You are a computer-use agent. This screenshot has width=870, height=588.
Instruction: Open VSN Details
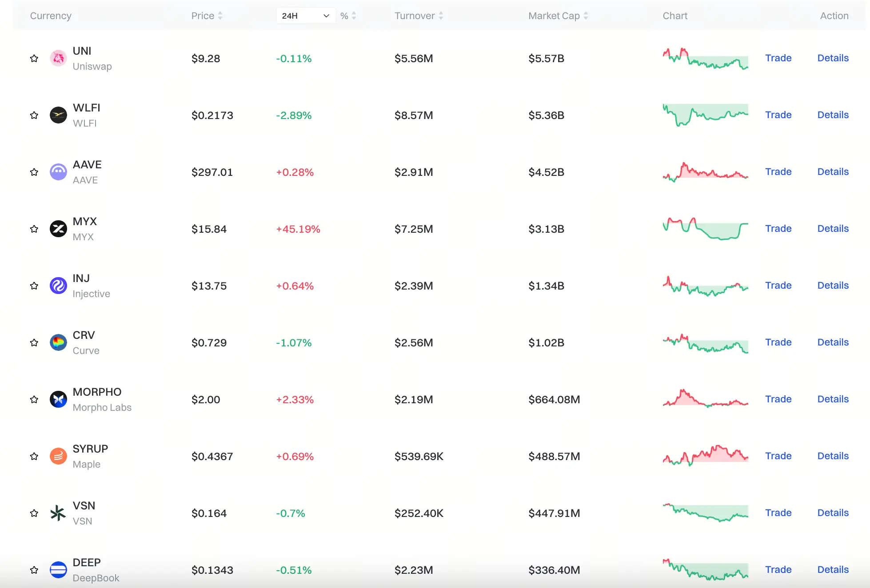[x=833, y=513]
